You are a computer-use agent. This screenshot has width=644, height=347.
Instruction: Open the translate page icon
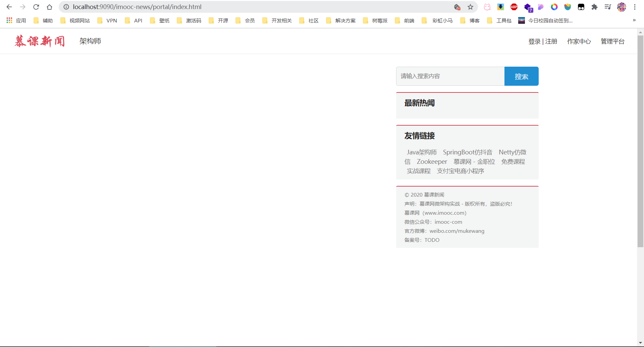pyautogui.click(x=457, y=7)
